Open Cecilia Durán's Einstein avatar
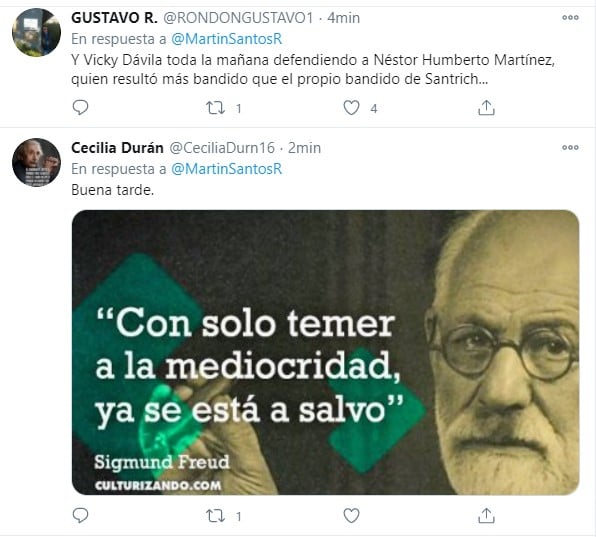Viewport: 596px width, 537px height. click(x=36, y=162)
